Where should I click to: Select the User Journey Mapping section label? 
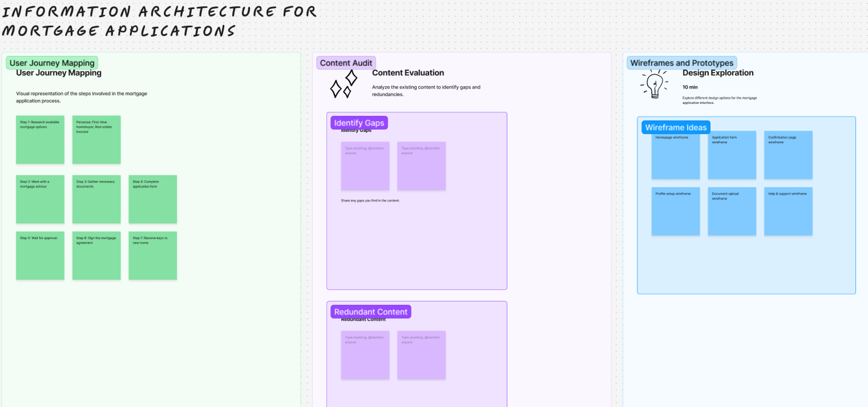[52, 63]
